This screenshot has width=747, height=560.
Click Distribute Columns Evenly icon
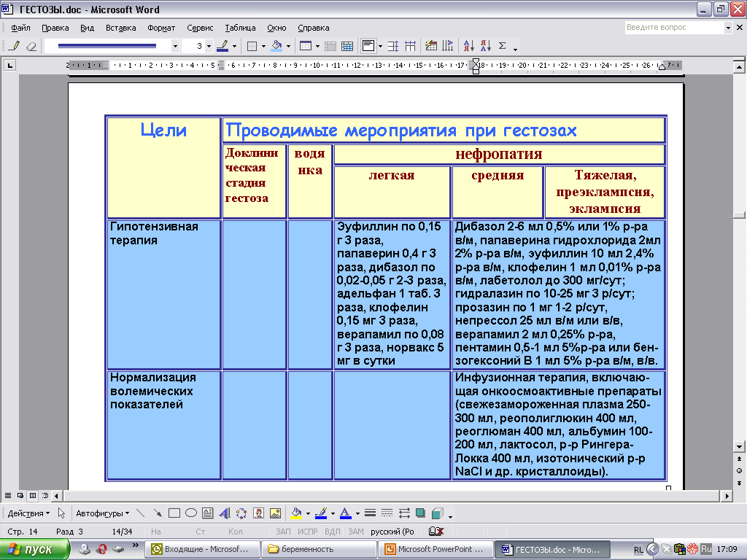coord(410,46)
